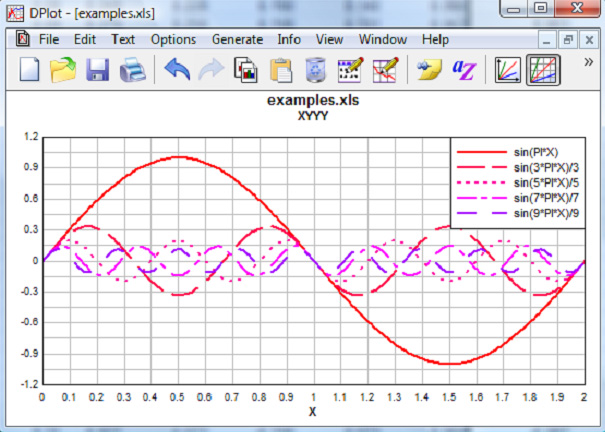Click the document icon beside the File menu

(23, 39)
